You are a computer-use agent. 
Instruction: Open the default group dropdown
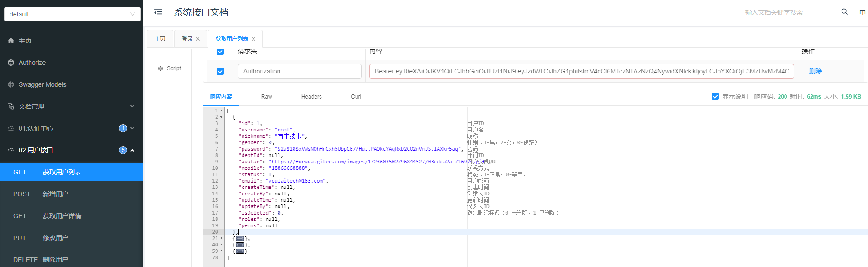tap(72, 14)
